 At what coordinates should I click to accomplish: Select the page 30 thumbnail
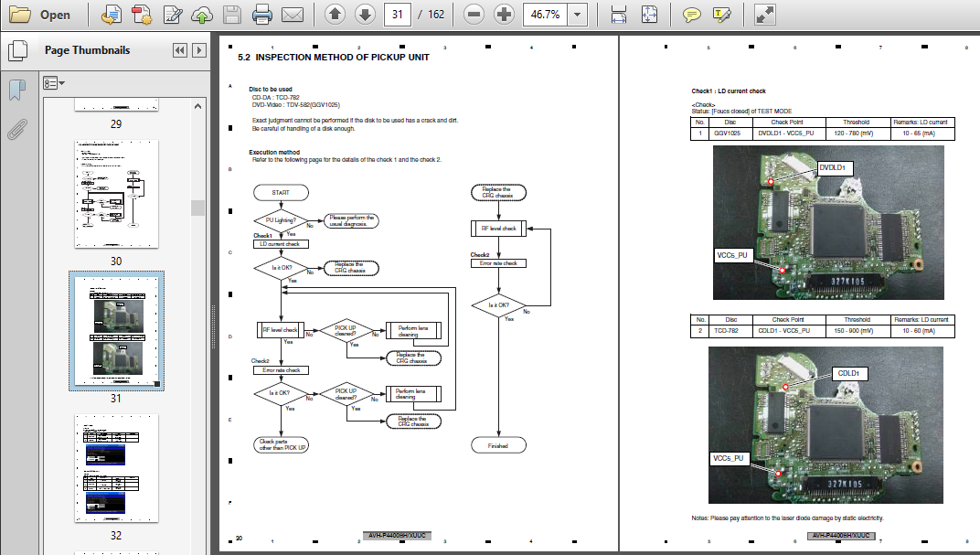click(x=116, y=194)
